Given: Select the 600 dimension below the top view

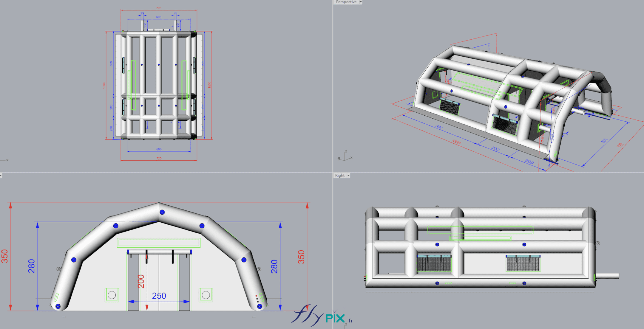Looking at the screenshot, I should click(x=159, y=149).
